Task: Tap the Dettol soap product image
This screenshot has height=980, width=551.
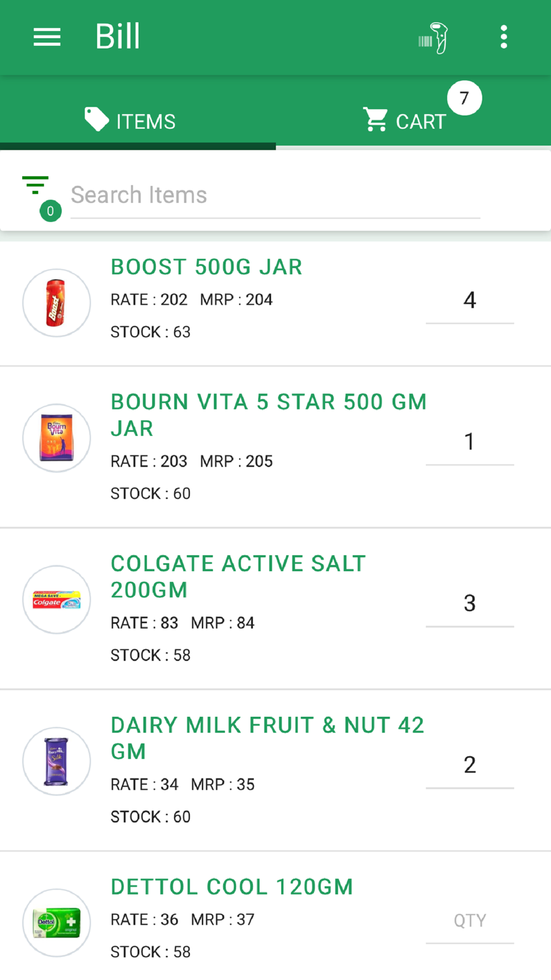Action: coord(56,923)
